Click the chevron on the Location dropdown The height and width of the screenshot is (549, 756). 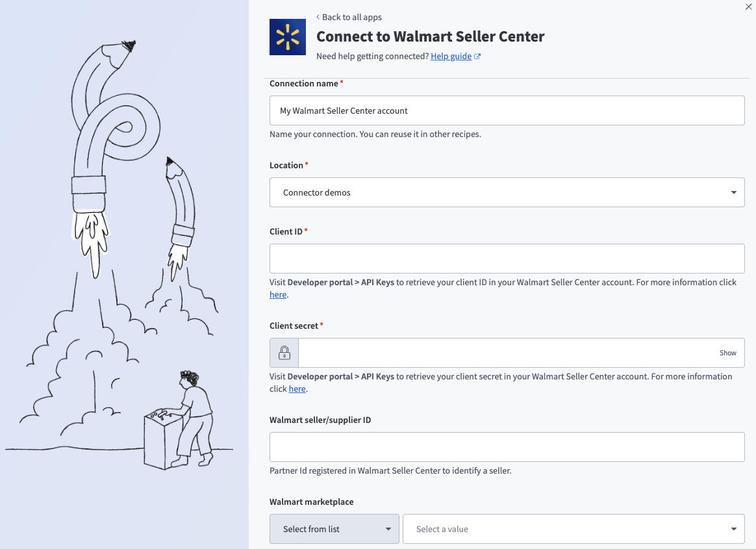click(733, 192)
